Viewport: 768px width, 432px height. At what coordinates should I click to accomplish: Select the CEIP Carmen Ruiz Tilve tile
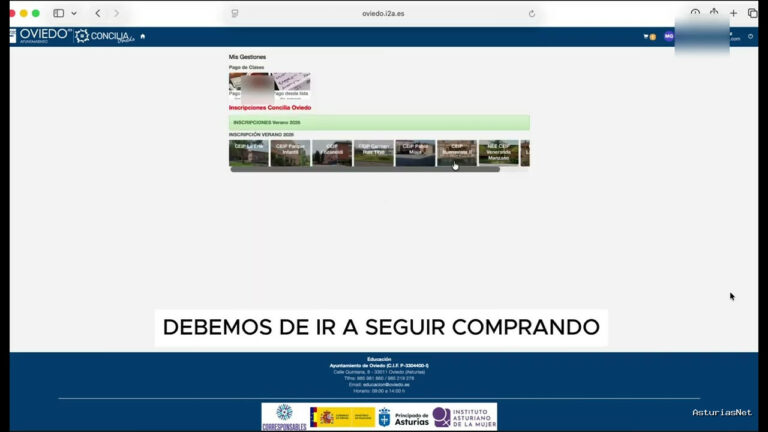(x=374, y=153)
